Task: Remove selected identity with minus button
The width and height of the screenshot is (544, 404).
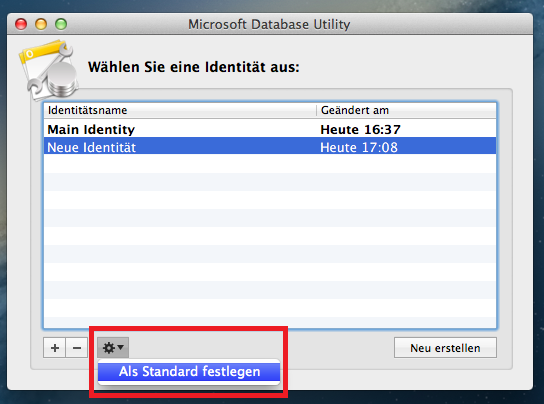Action: click(x=77, y=347)
